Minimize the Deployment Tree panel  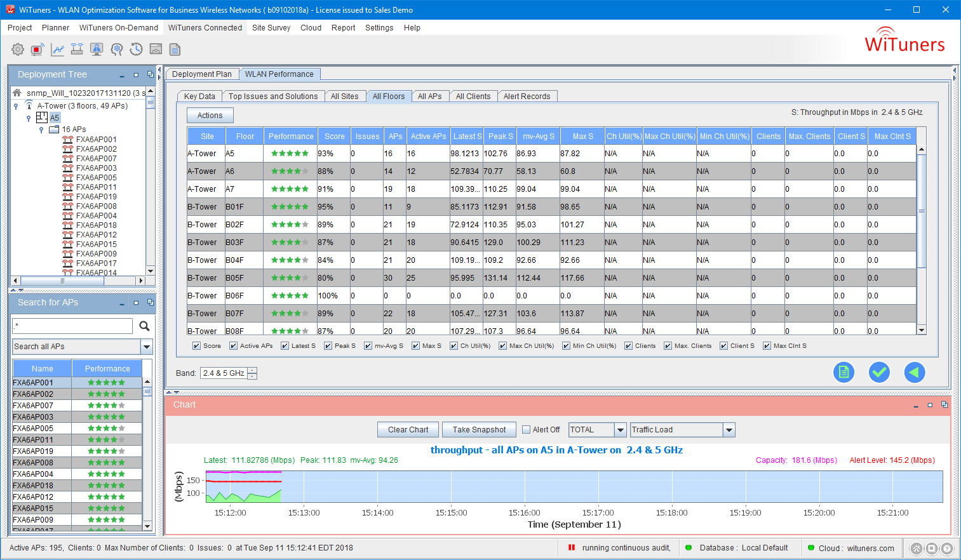coord(122,75)
